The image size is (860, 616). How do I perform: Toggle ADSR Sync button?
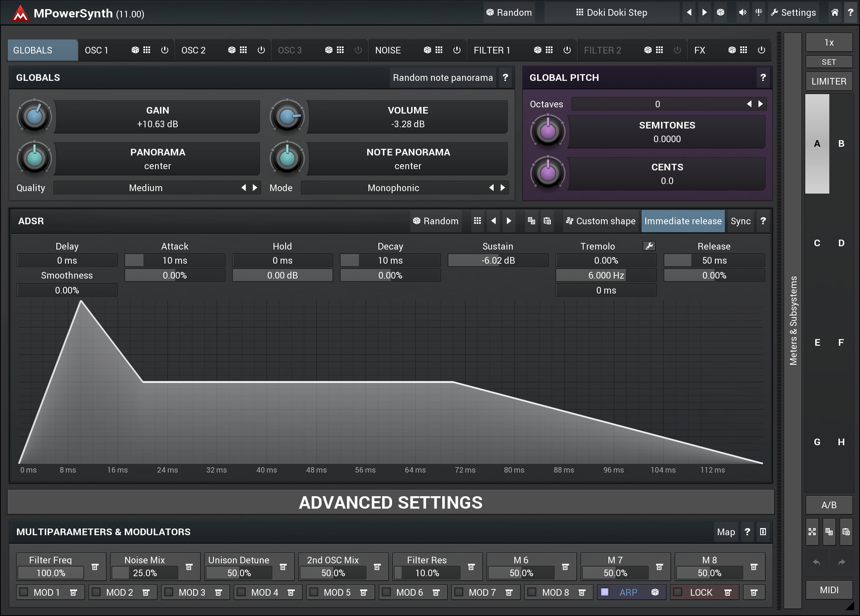741,221
